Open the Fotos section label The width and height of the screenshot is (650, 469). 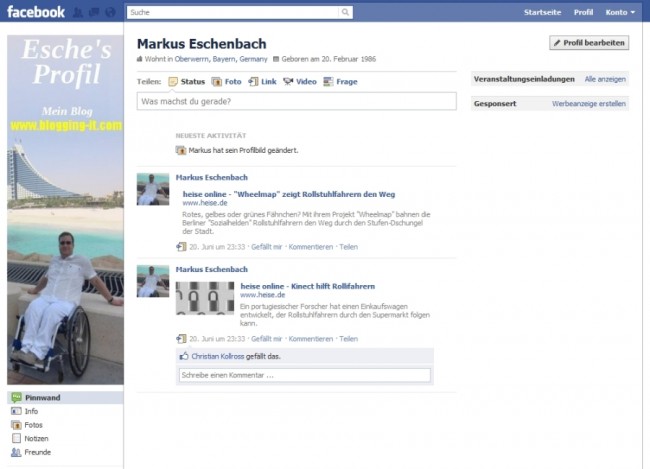34,425
